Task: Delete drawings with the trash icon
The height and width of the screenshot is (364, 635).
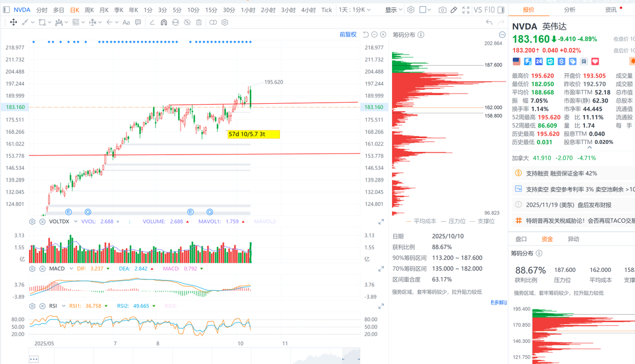Action: click(x=199, y=22)
